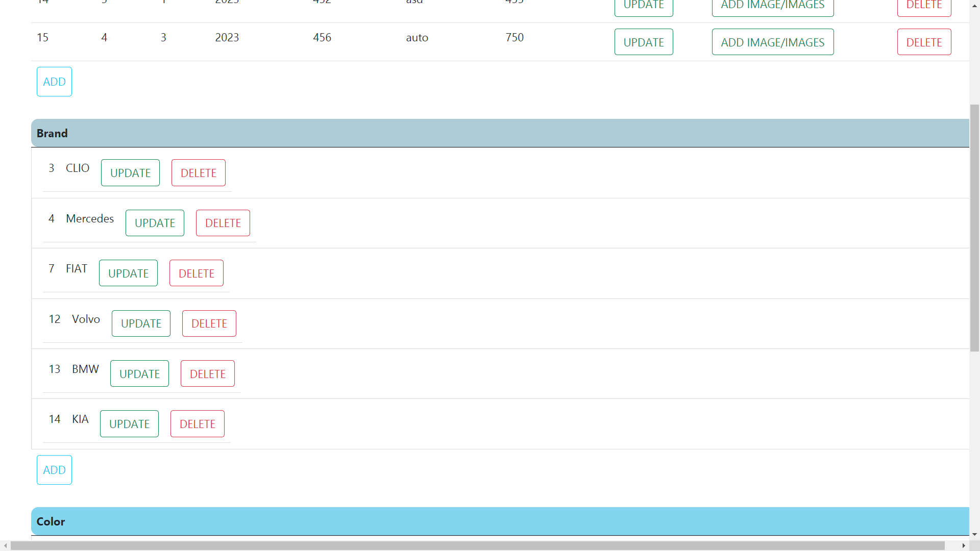Viewport: 980px width, 551px height.
Task: Delete the BMW brand row
Action: pyautogui.click(x=207, y=374)
